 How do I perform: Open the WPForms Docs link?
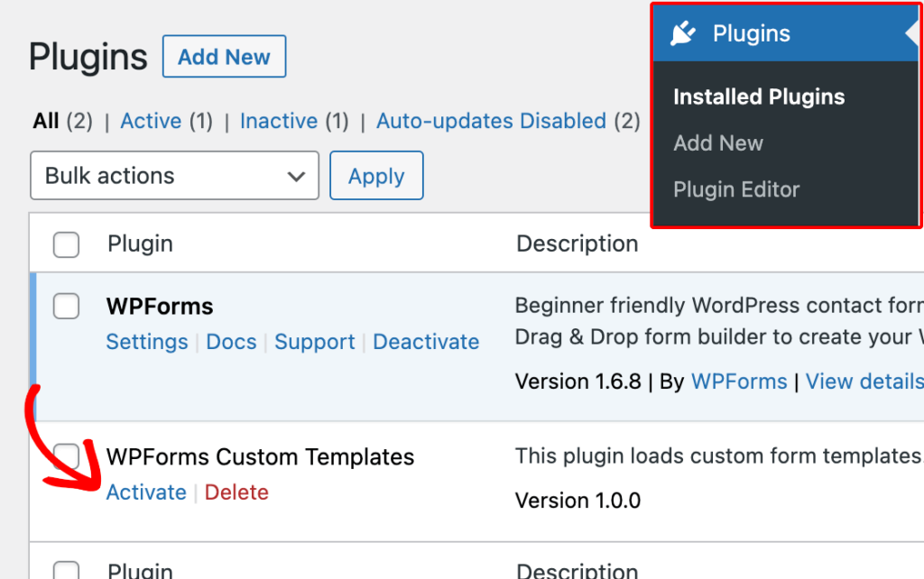231,342
